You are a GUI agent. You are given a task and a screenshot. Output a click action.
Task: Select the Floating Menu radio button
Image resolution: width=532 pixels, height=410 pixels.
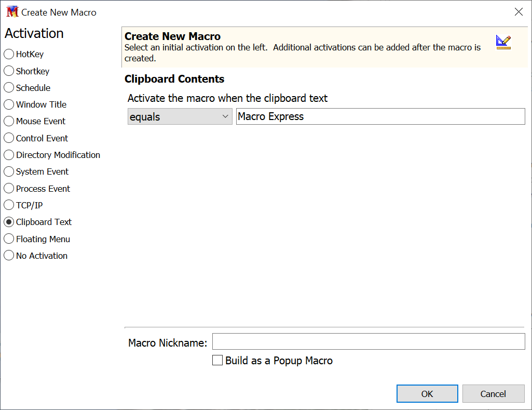9,239
